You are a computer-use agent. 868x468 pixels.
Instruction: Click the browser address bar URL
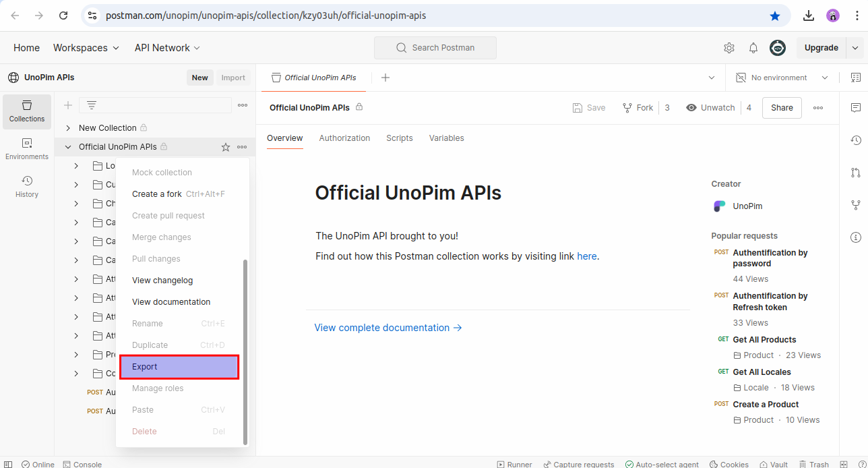click(266, 16)
